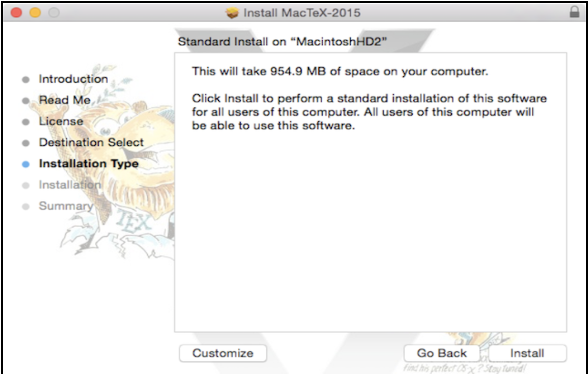Select the Read Me step
Viewport: 588px width, 374px height.
coord(65,100)
